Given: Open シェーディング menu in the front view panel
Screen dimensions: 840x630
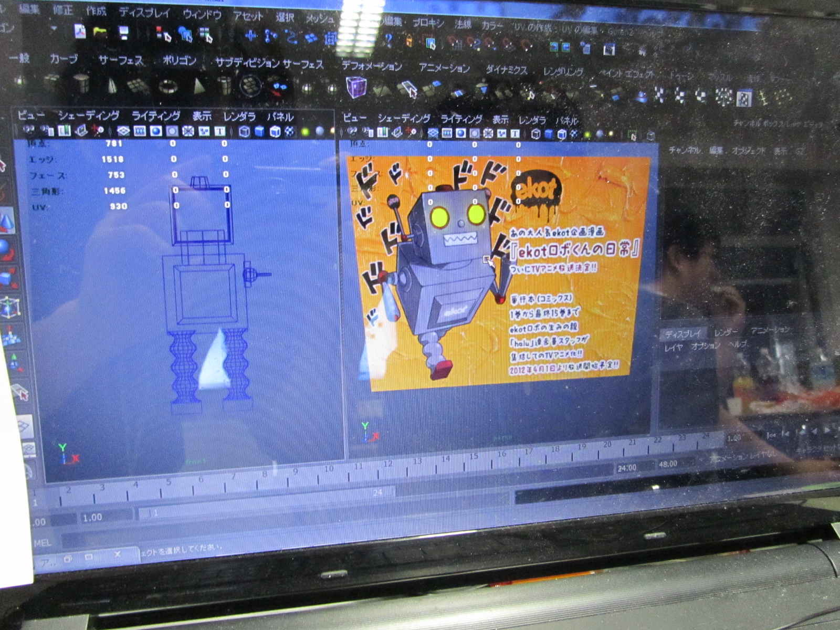Looking at the screenshot, I should (x=89, y=115).
